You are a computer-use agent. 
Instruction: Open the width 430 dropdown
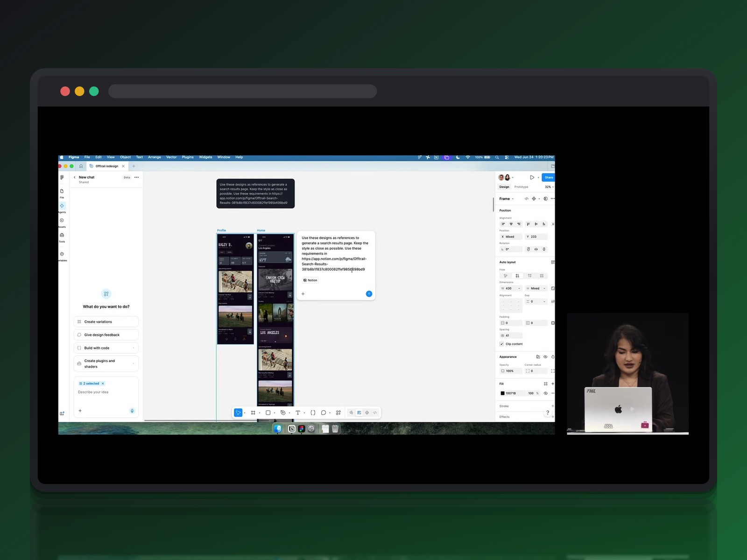[x=519, y=288]
